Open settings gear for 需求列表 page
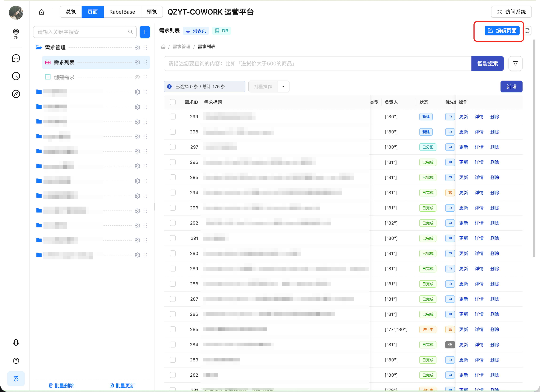540x392 pixels. click(x=137, y=62)
